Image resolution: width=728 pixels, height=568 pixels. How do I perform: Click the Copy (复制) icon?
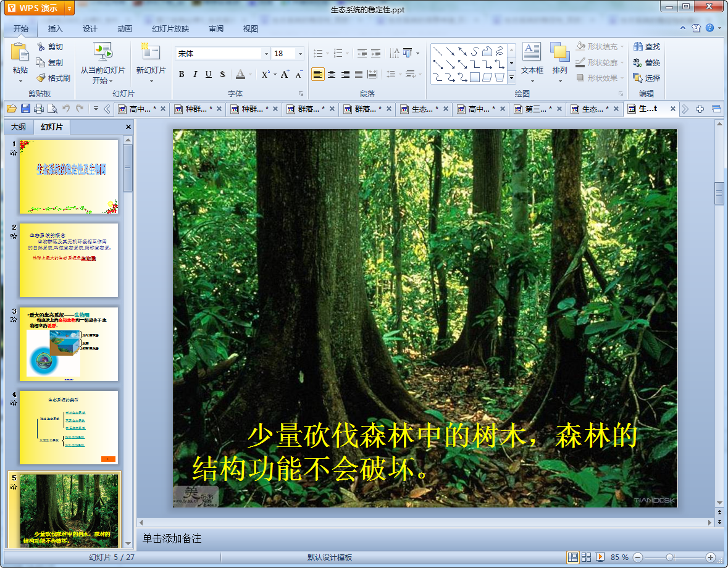pos(41,62)
